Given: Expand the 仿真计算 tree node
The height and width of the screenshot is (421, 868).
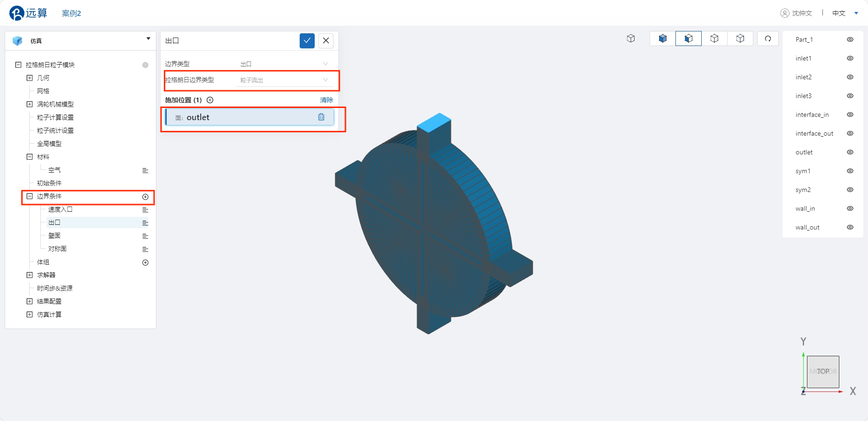Looking at the screenshot, I should 30,314.
